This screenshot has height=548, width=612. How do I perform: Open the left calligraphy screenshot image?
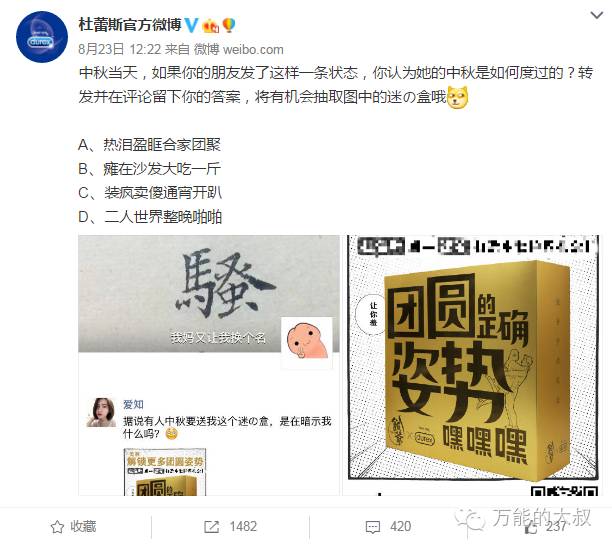[209, 365]
